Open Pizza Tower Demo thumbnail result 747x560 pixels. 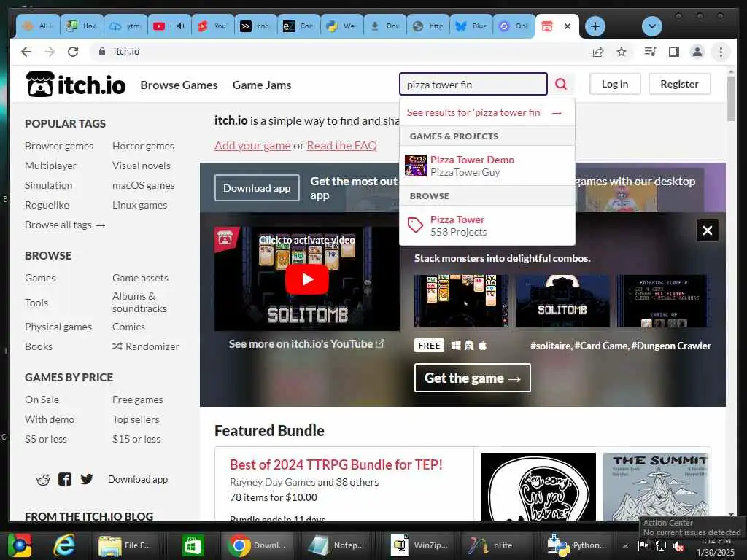tap(415, 166)
